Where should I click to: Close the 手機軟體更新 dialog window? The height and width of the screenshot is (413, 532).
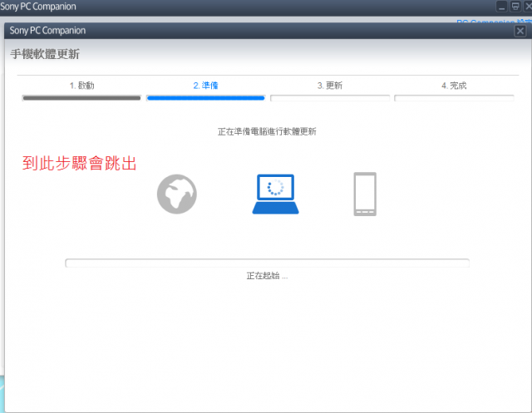[x=520, y=32]
